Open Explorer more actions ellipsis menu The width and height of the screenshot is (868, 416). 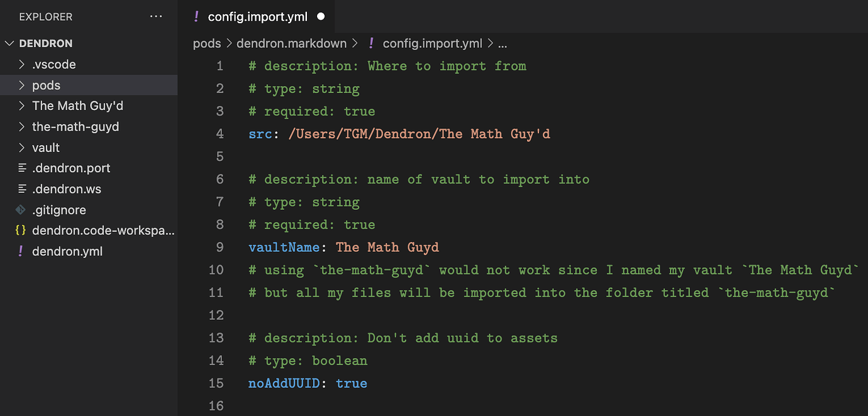(156, 17)
